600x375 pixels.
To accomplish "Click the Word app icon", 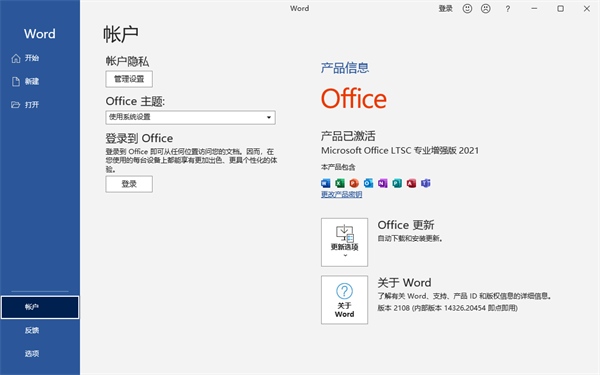I will click(326, 183).
